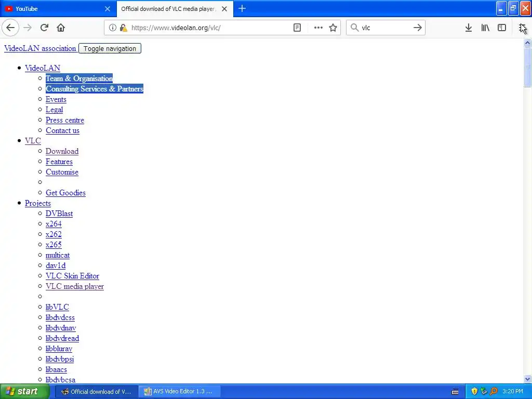Click the page scrollbar down arrow

pyautogui.click(x=527, y=379)
